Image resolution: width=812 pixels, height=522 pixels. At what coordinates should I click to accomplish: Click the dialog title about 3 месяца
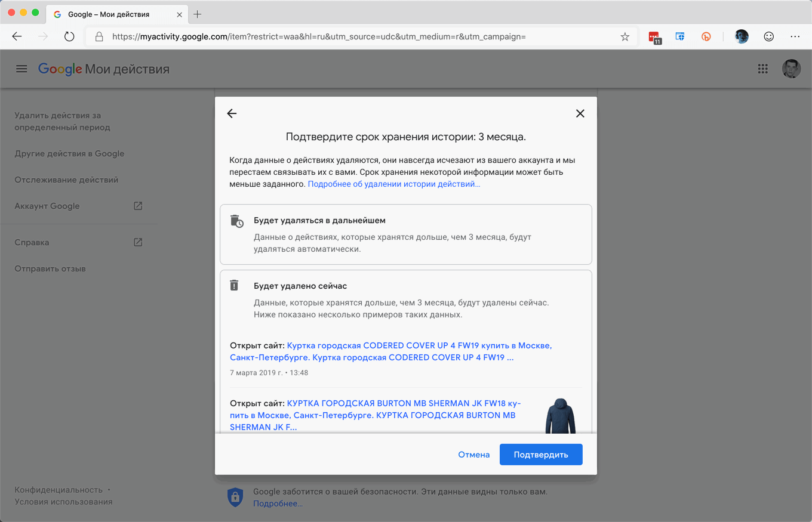(x=406, y=137)
